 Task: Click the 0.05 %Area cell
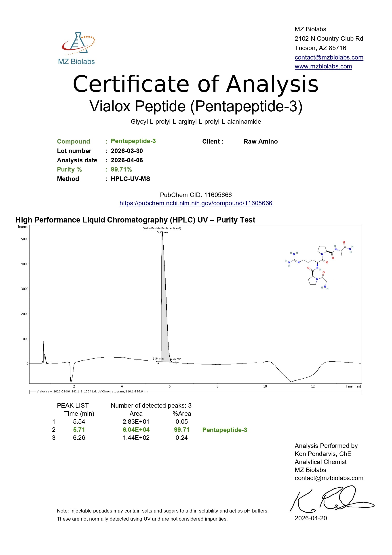pyautogui.click(x=182, y=422)
